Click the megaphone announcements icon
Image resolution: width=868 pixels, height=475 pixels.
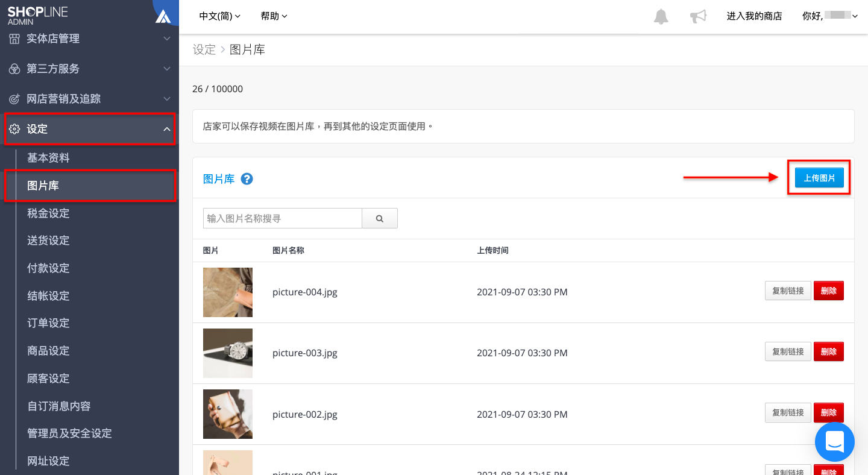698,17
